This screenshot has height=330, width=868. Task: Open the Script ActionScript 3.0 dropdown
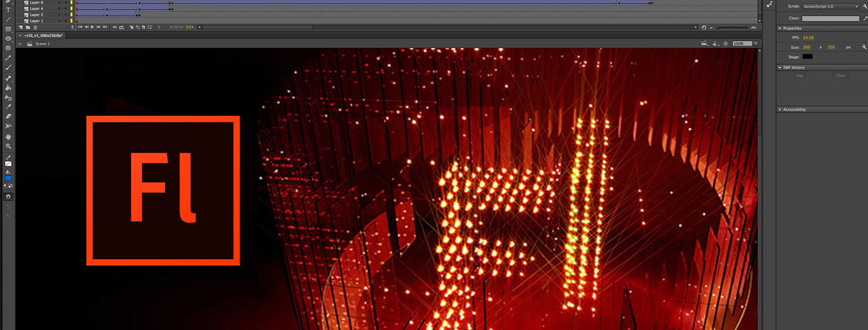[x=830, y=7]
